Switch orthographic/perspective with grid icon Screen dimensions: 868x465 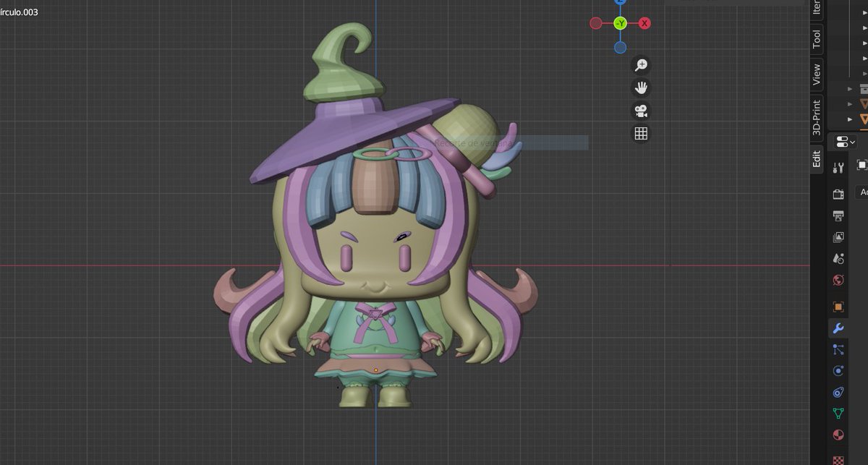coord(641,133)
